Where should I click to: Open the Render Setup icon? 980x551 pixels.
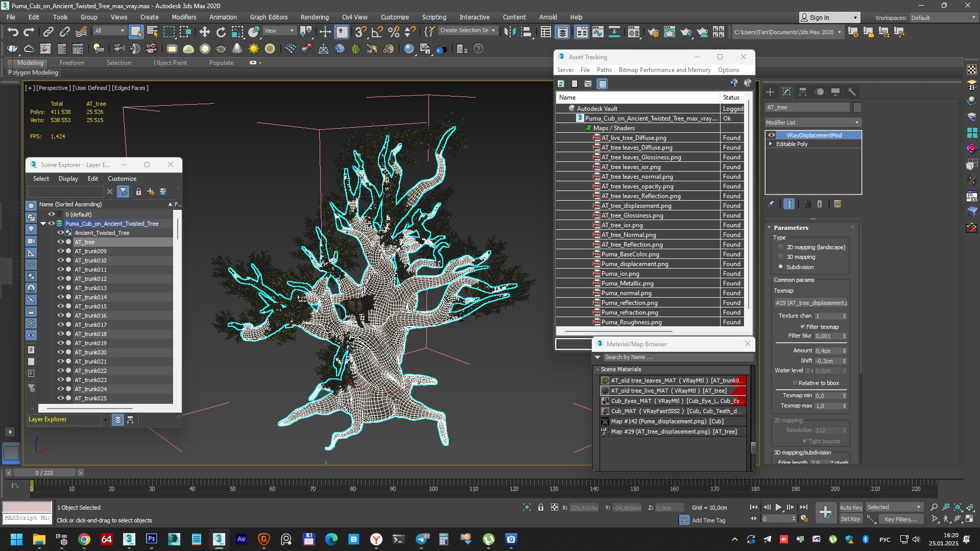pyautogui.click(x=653, y=32)
